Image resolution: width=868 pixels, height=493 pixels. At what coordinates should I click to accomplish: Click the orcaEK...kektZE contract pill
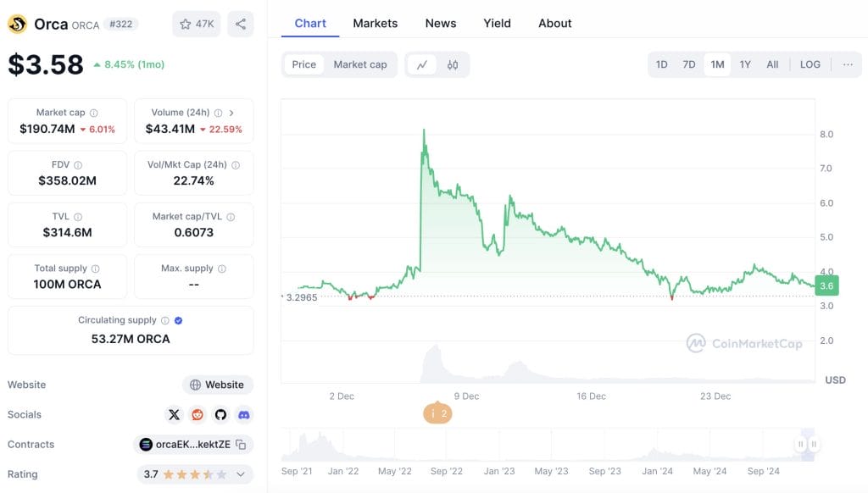(193, 445)
